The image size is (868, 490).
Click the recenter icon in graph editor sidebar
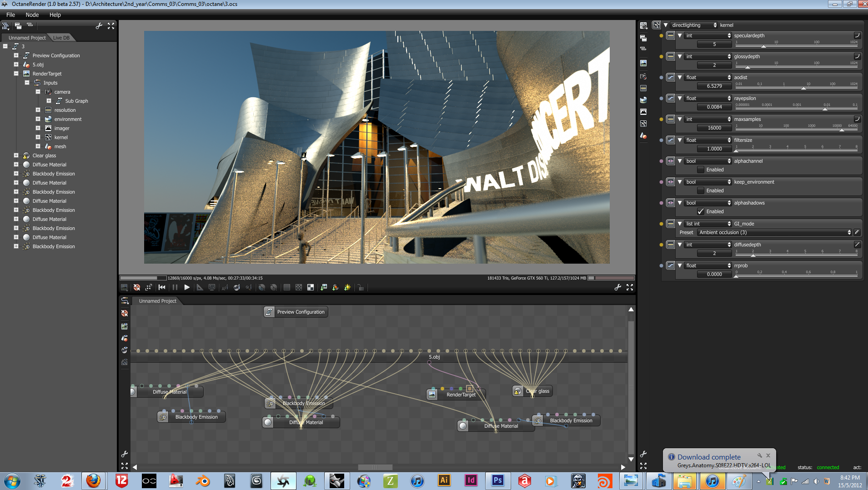[125, 313]
